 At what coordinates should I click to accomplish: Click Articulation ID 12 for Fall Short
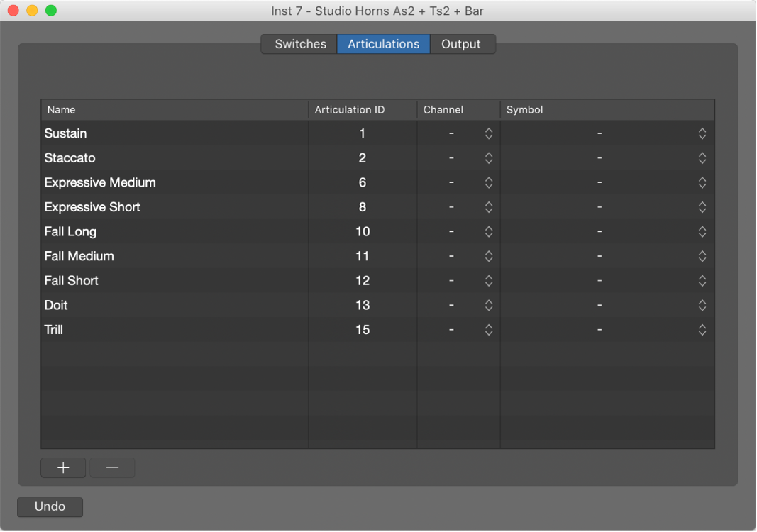(363, 280)
